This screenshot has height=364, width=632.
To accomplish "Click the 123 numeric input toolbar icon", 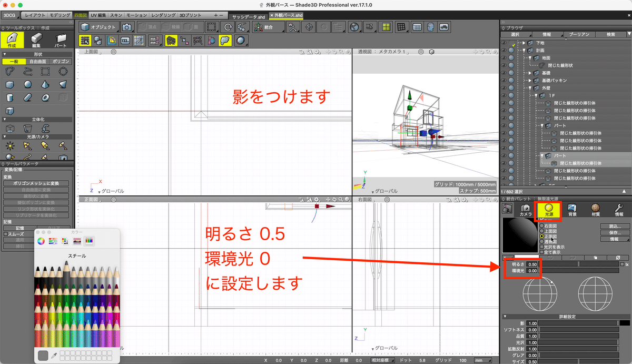I will (125, 40).
